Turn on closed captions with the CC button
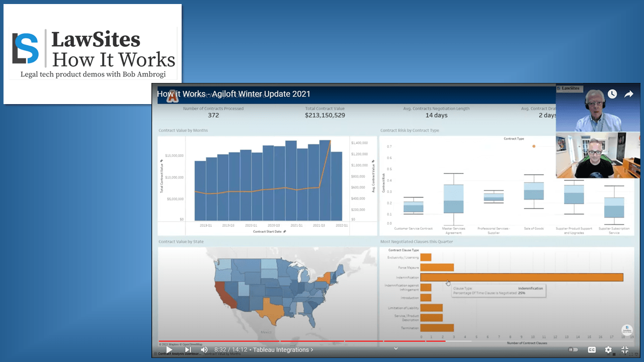This screenshot has width=644, height=362. click(x=592, y=349)
